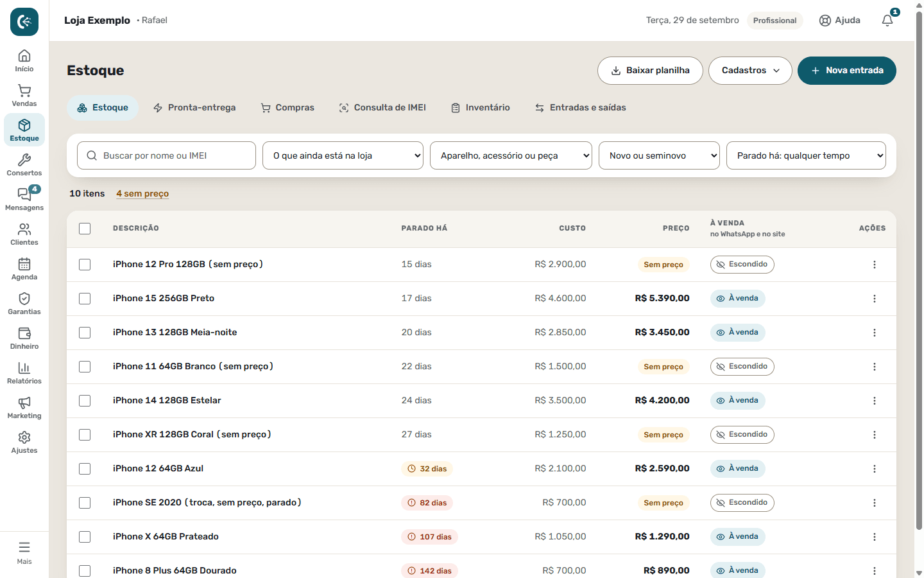Switch to the Pronta-entrega tab
This screenshot has height=578, width=924.
click(x=194, y=108)
